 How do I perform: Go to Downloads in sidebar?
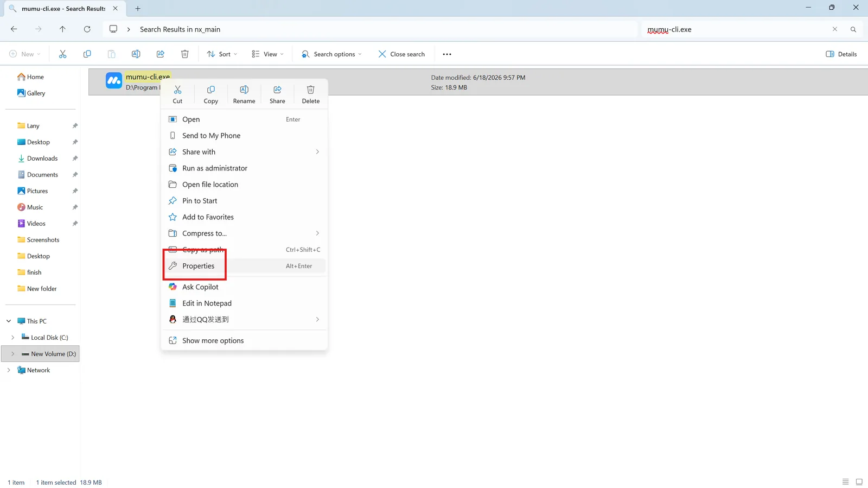pyautogui.click(x=38, y=159)
